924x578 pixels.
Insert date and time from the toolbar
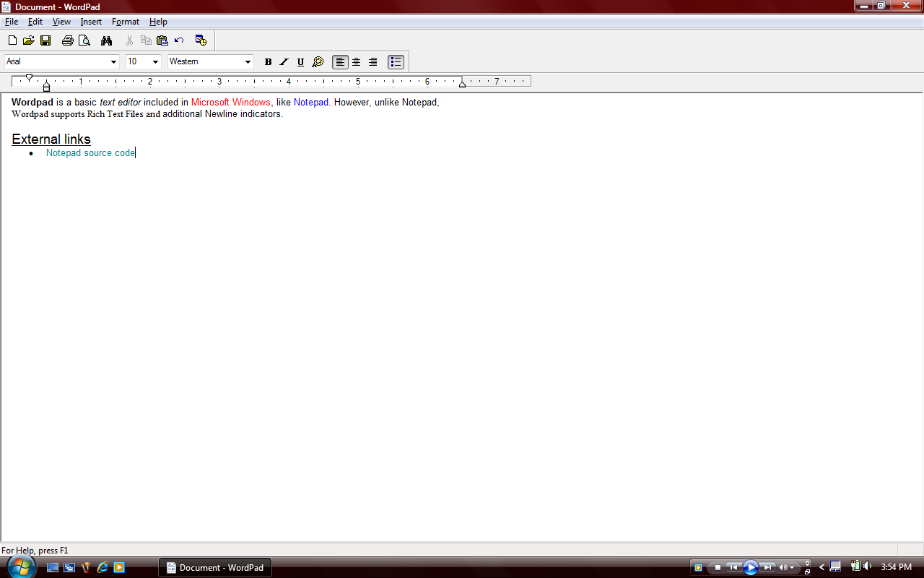[201, 40]
